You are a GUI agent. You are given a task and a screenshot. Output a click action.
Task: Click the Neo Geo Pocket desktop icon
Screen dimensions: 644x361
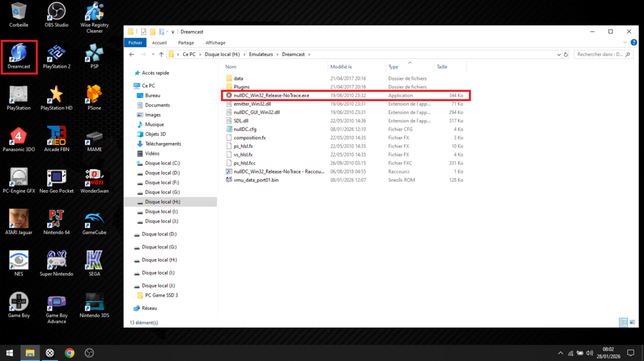pos(57,179)
